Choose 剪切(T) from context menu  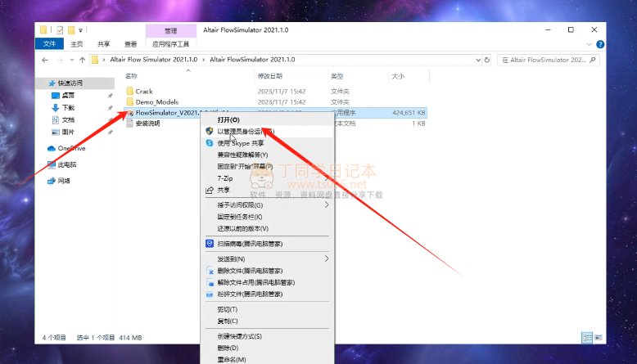267,309
